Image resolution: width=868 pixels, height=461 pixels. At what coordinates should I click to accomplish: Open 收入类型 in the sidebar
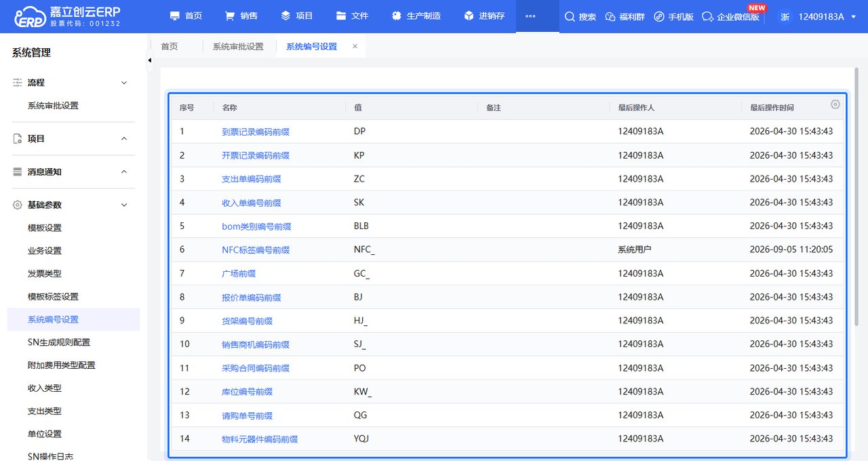click(x=45, y=388)
